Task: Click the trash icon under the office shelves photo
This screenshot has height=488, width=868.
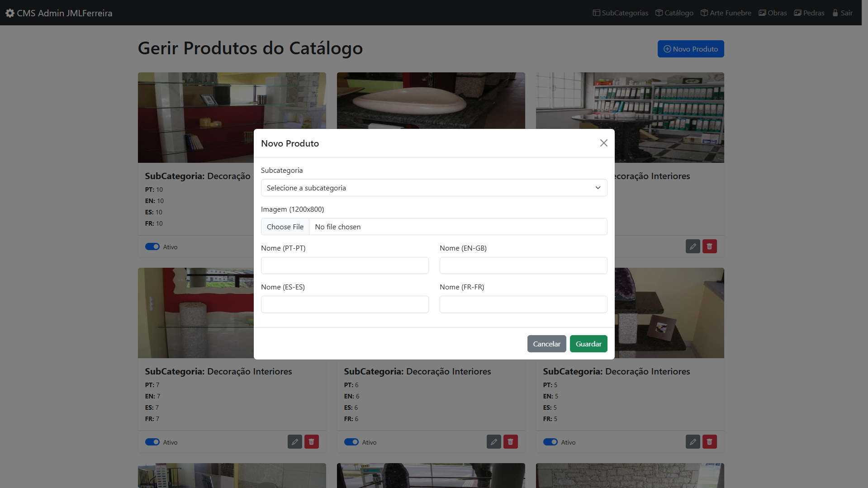Action: [x=710, y=246]
